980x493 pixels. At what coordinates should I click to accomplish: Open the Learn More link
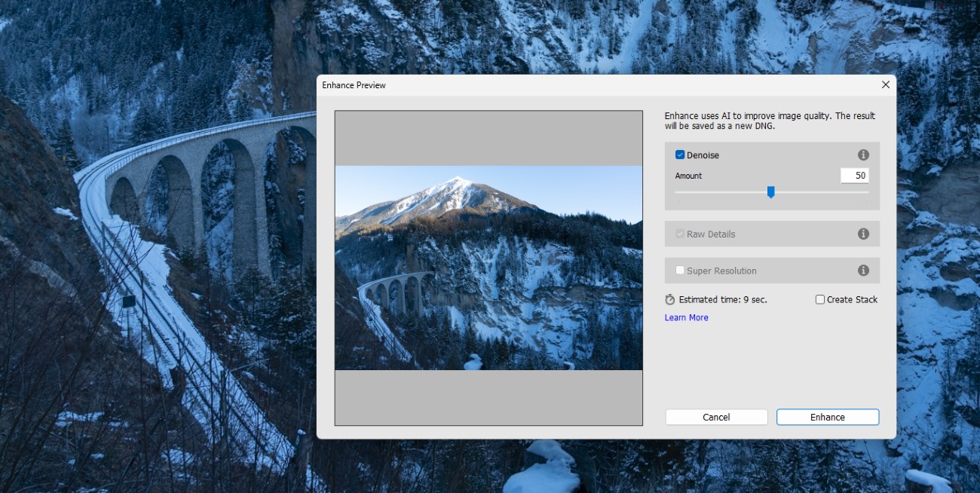pyautogui.click(x=686, y=318)
